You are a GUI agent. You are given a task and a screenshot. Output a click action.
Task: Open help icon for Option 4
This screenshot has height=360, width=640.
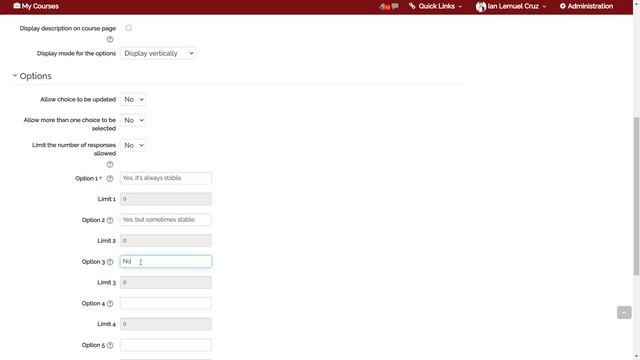point(110,304)
